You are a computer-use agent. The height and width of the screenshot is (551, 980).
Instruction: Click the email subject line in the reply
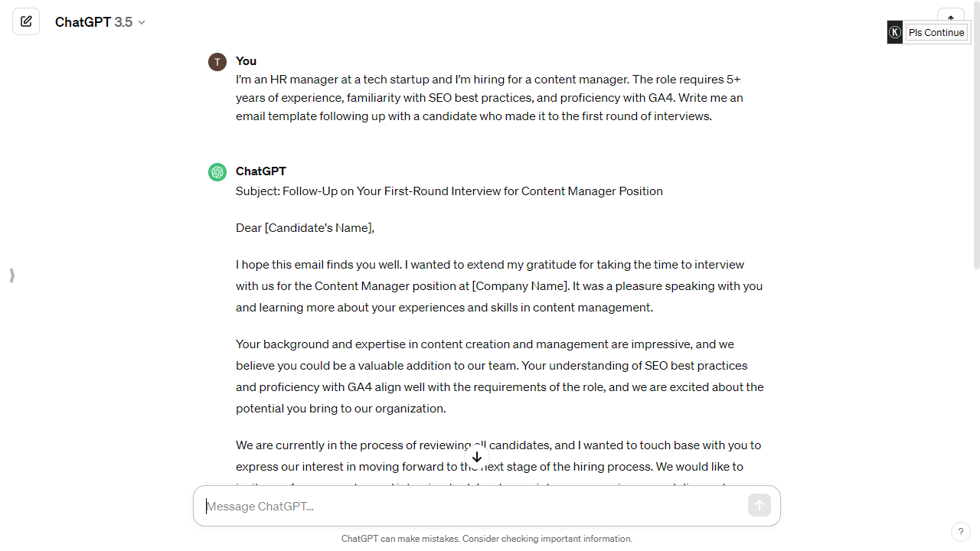(449, 191)
